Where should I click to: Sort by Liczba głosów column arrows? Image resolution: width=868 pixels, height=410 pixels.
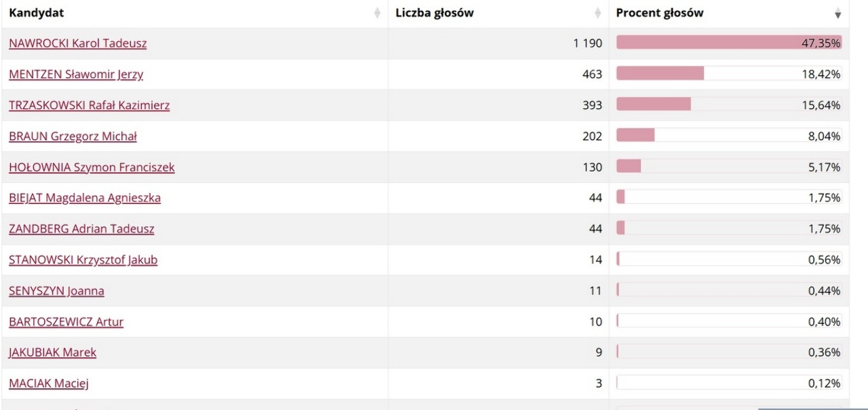point(598,13)
